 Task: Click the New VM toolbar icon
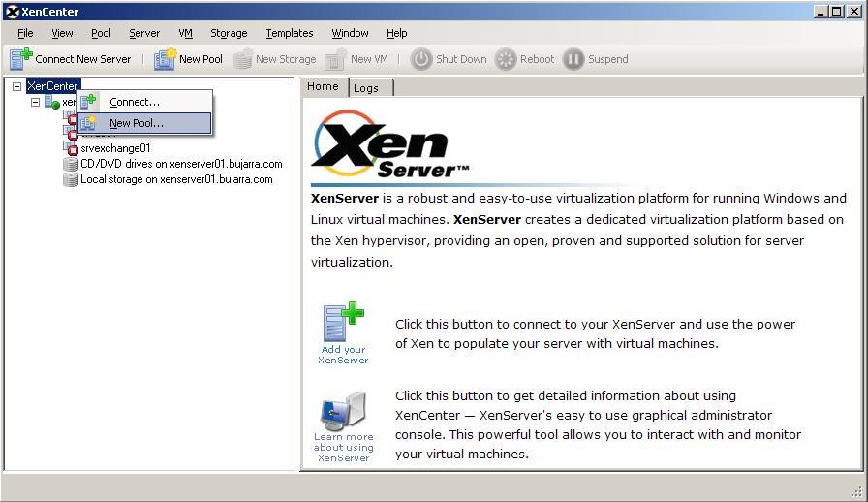point(336,59)
